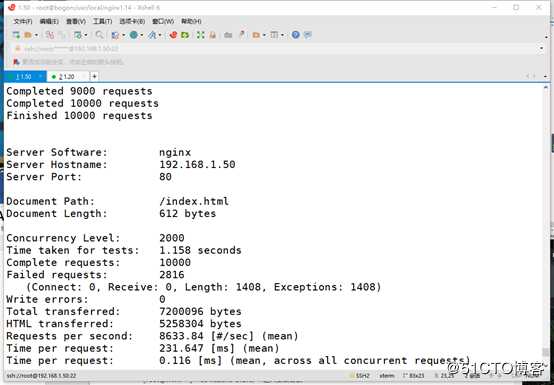
Task: Open the 文件(F) menu
Action: [x=23, y=22]
